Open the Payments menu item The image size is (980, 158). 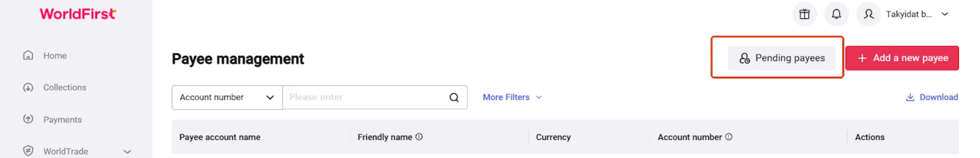tap(63, 119)
